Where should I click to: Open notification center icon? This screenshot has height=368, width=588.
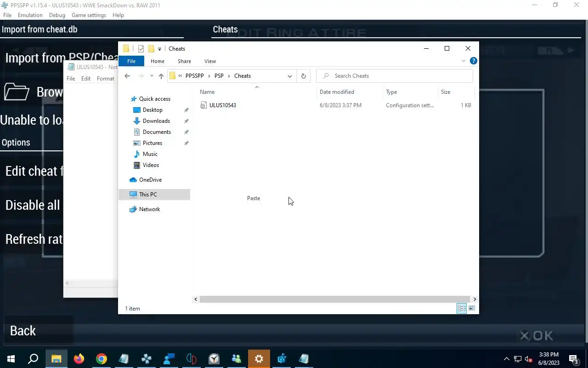point(573,359)
